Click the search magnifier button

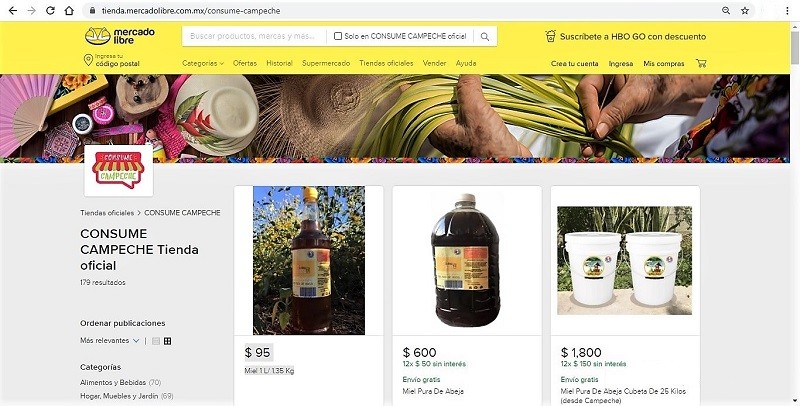(485, 37)
